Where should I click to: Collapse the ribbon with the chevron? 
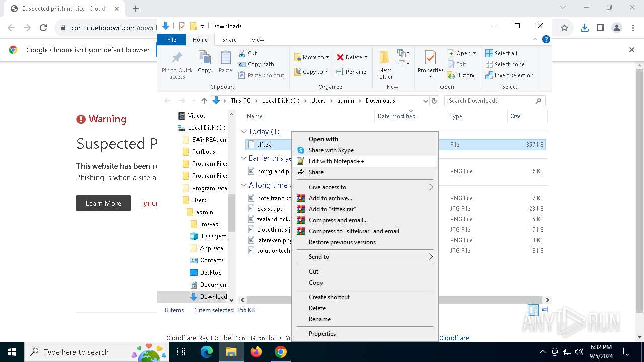(535, 39)
